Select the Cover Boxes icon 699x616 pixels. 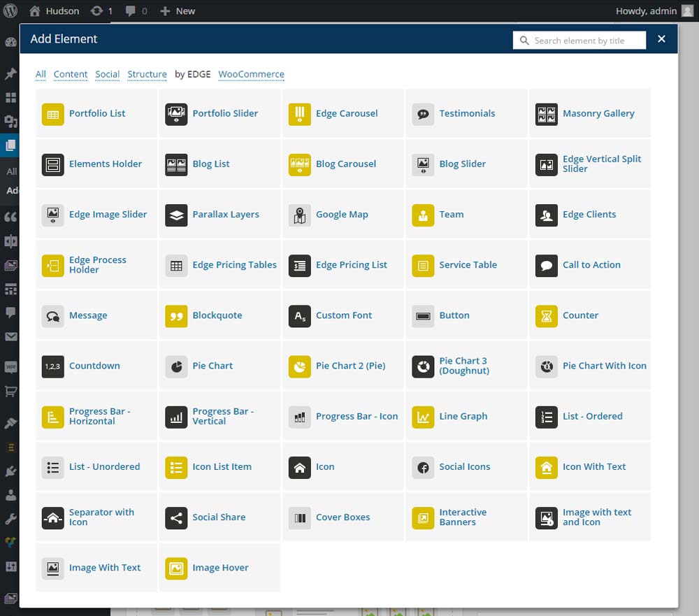(300, 517)
